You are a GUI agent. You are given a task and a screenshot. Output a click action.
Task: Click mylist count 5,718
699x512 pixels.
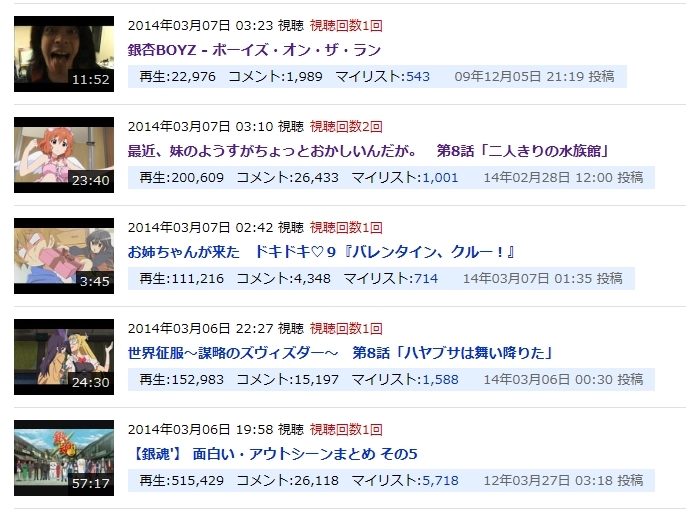(440, 481)
